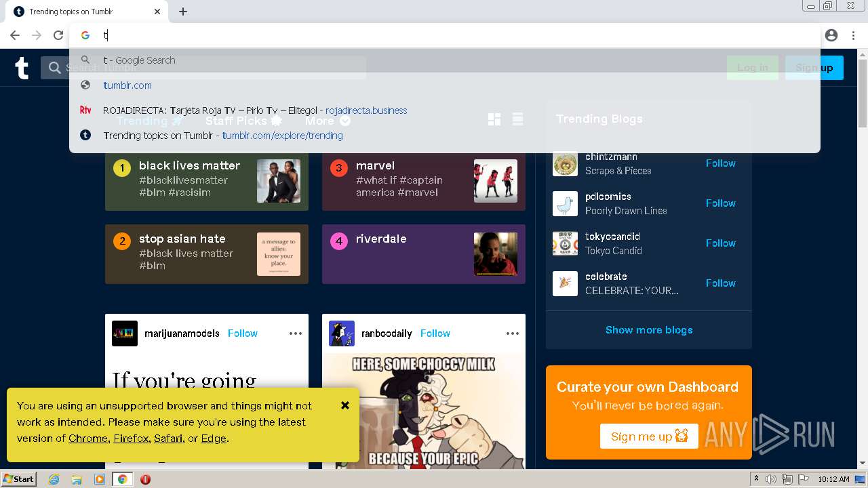Click the stop asian hate thumbnail
868x488 pixels.
[x=279, y=254]
